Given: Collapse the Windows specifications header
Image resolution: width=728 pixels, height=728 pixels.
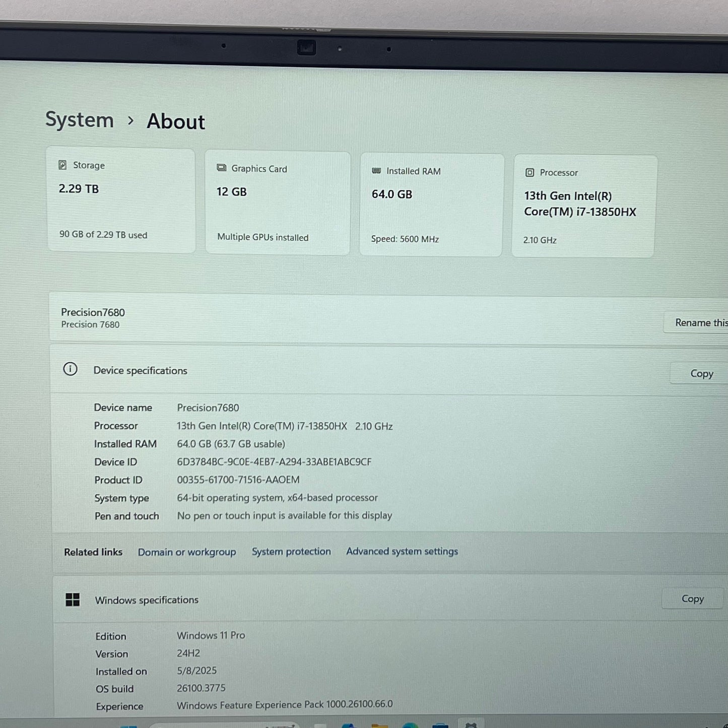Looking at the screenshot, I should (390, 600).
